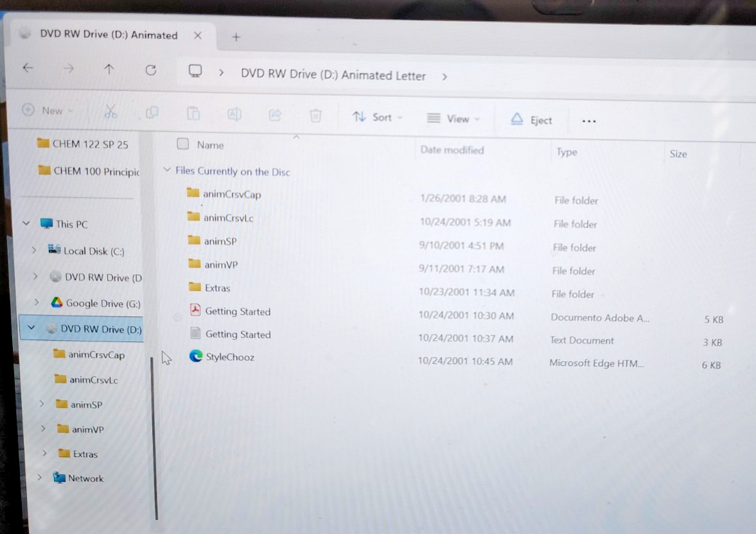Click the animSP folder icon in file list
Screen dimensions: 756x534
click(194, 239)
